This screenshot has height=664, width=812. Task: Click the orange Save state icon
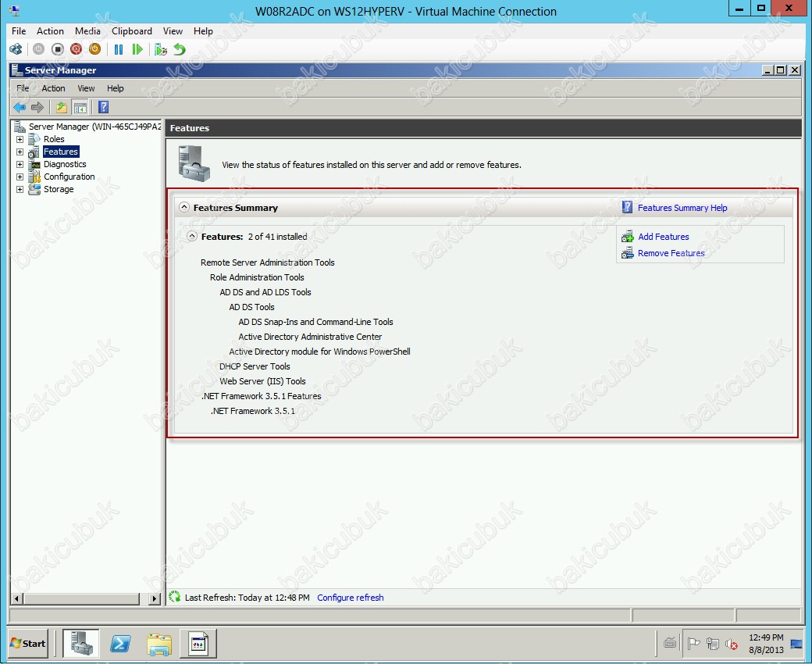[x=94, y=49]
